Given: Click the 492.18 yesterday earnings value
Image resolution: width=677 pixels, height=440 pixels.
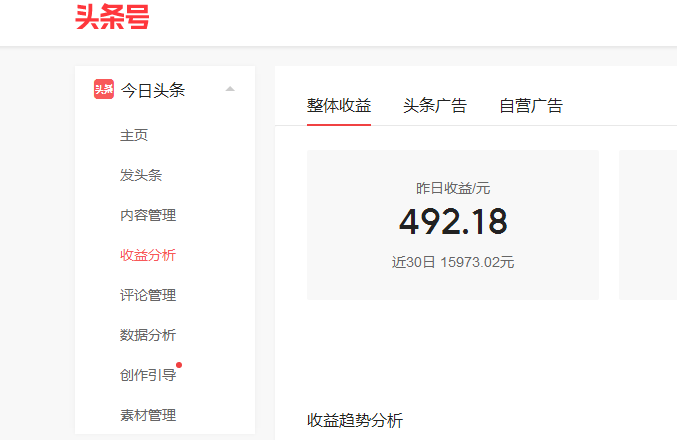Looking at the screenshot, I should [453, 222].
